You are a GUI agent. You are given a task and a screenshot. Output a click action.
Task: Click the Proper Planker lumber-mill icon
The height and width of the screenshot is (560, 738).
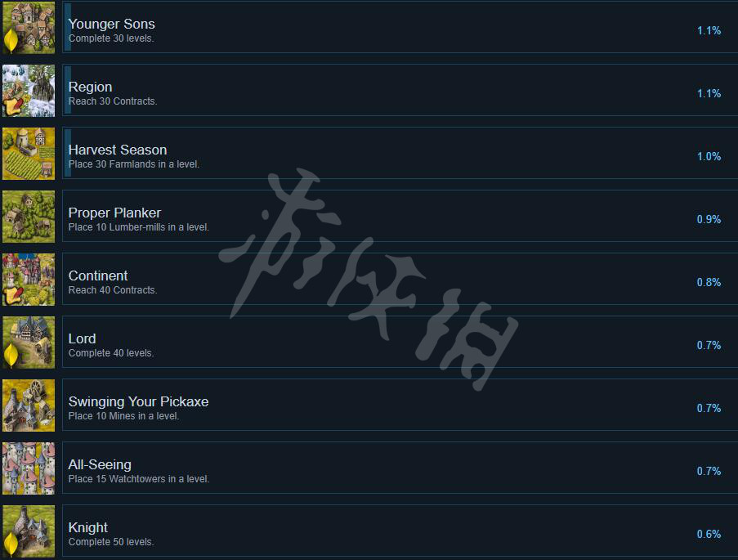click(29, 217)
